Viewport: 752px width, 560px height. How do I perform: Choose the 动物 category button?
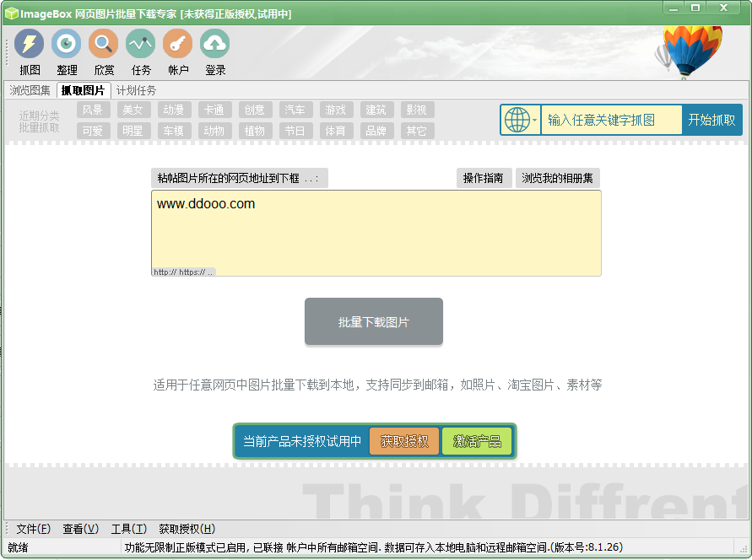pyautogui.click(x=215, y=131)
